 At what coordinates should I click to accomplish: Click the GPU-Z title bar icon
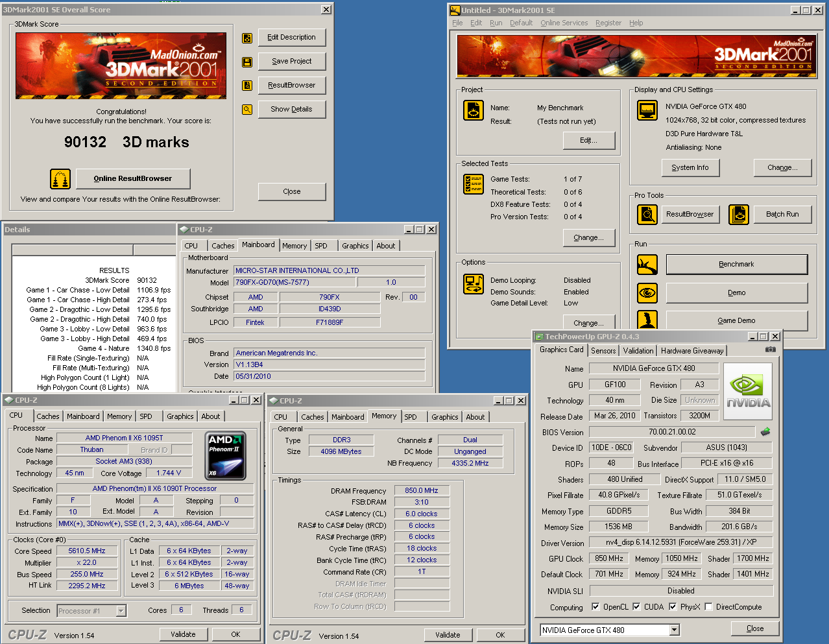(538, 337)
